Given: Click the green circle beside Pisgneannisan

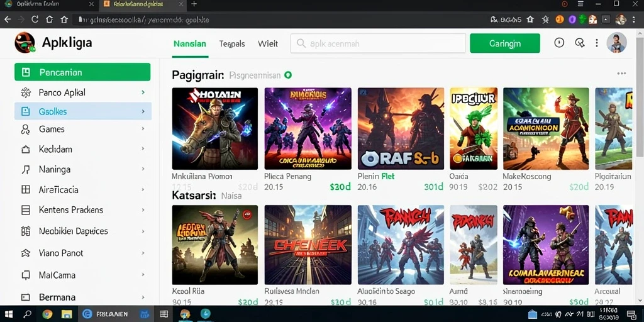Looking at the screenshot, I should click(x=288, y=75).
